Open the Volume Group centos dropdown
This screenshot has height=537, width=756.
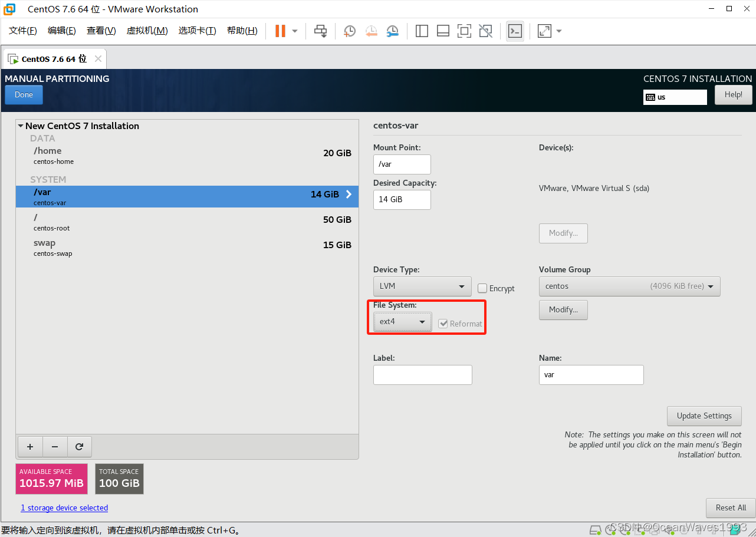[x=629, y=286]
